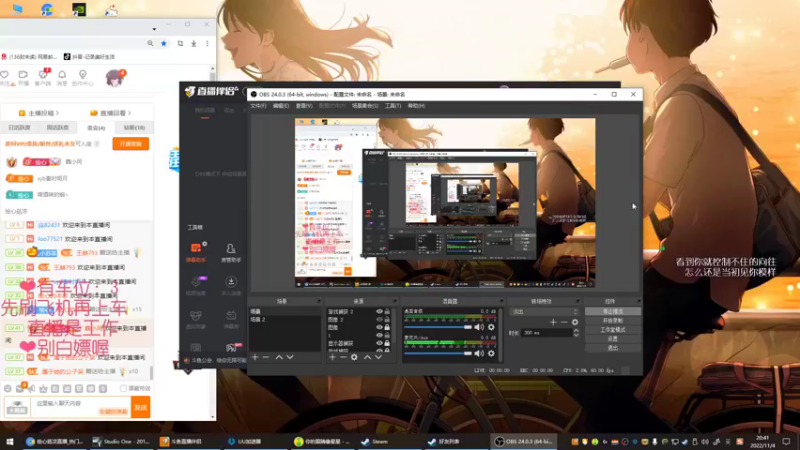Decrease transition duration with down arrow

point(576,335)
